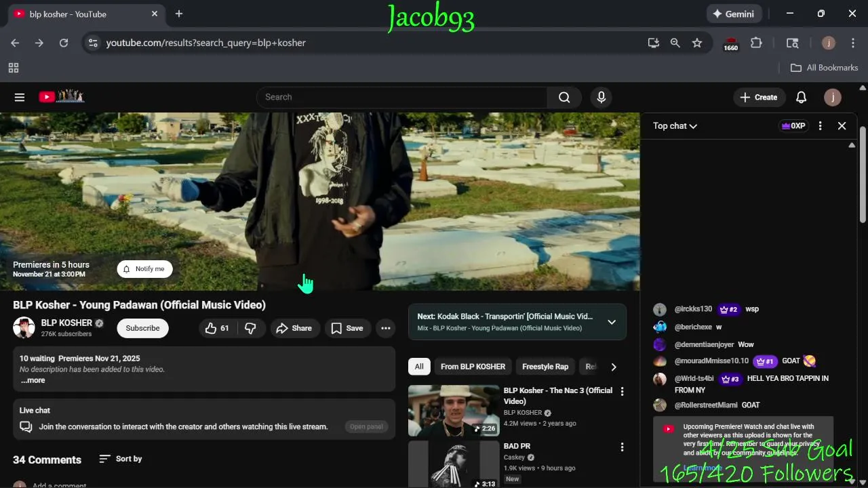Viewport: 868px width, 488px height.
Task: Open the apps grid in bookmarks bar
Action: coord(14,68)
